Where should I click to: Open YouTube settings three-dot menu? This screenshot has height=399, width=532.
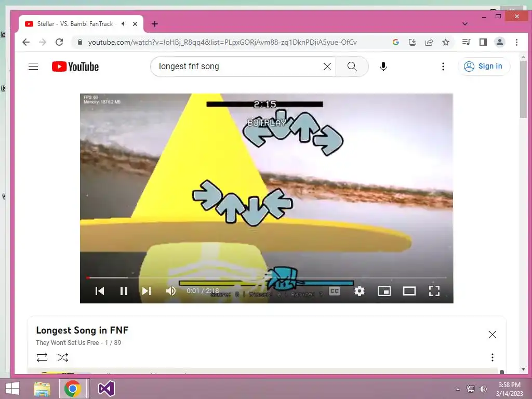[x=443, y=66]
